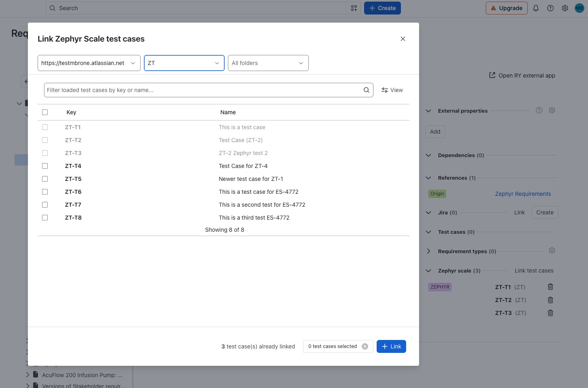Click the search magnifier in test case filter
This screenshot has height=388, width=588.
(367, 90)
